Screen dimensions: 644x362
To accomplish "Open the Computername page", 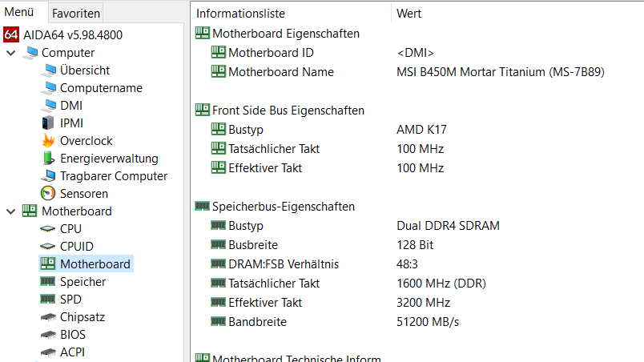I will (101, 88).
